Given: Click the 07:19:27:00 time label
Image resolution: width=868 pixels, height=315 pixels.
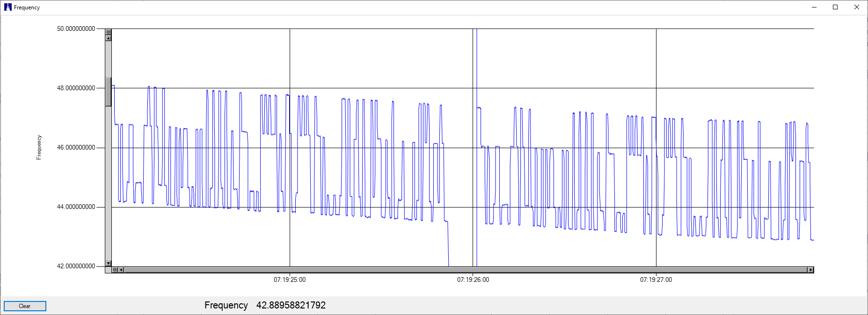Looking at the screenshot, I should coord(656,280).
